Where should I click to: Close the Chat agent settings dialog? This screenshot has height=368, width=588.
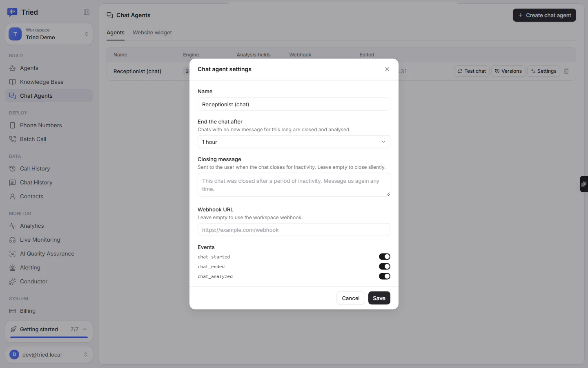click(x=387, y=70)
